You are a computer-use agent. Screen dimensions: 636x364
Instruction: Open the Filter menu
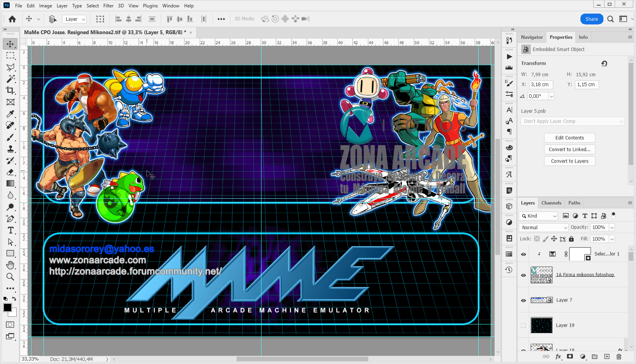coord(108,6)
